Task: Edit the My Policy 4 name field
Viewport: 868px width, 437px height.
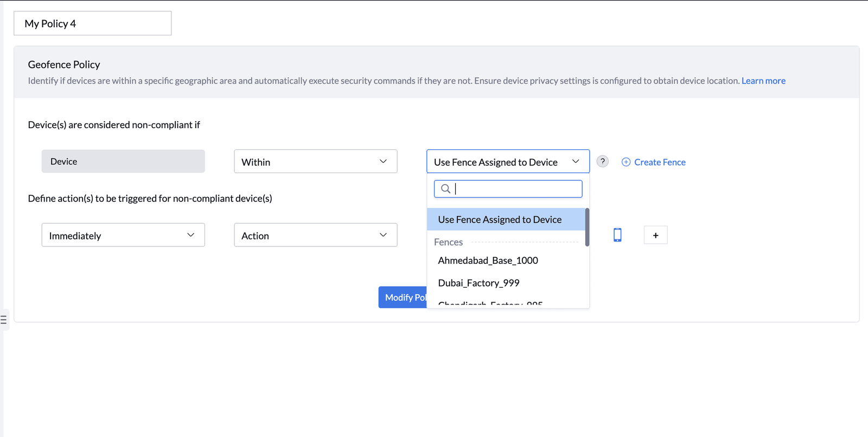Action: pos(93,23)
